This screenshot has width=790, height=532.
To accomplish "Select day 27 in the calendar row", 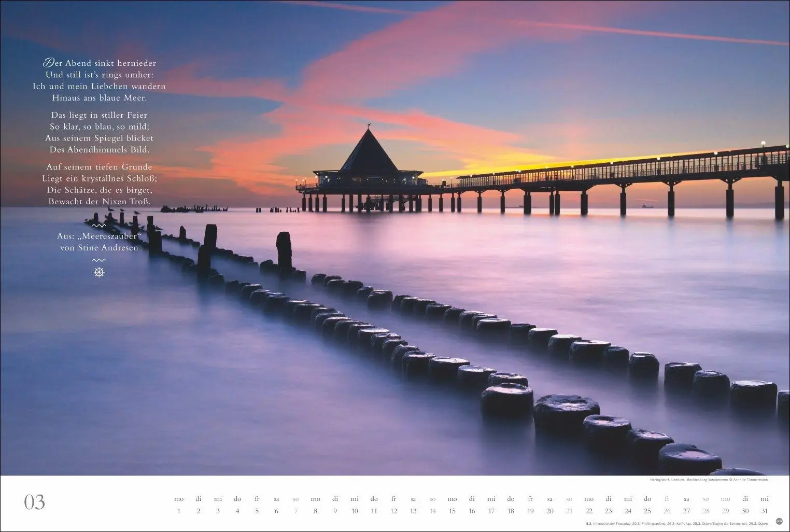I will (686, 511).
